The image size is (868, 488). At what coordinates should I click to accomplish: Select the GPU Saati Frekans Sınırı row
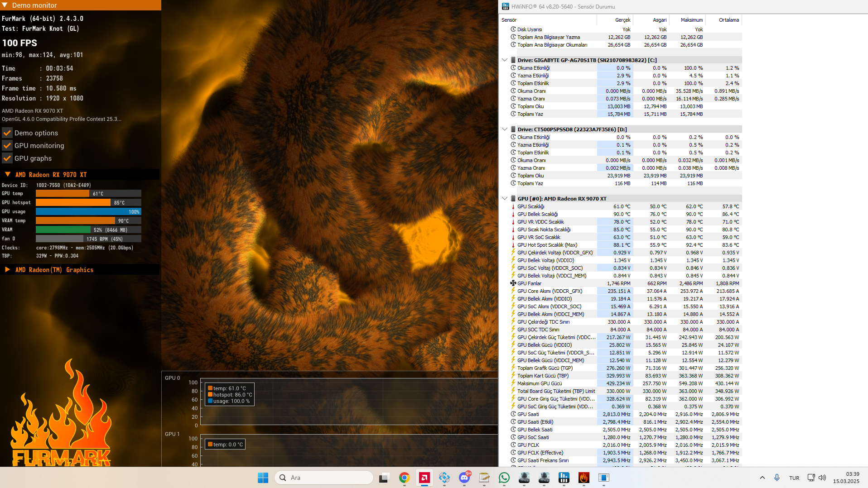[x=621, y=460]
